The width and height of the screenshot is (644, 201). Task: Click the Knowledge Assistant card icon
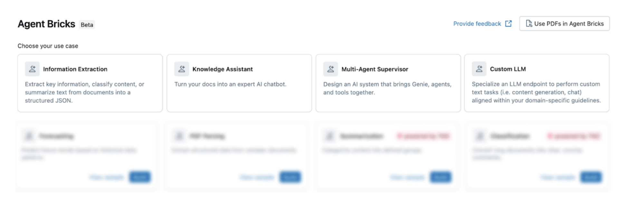coord(182,69)
